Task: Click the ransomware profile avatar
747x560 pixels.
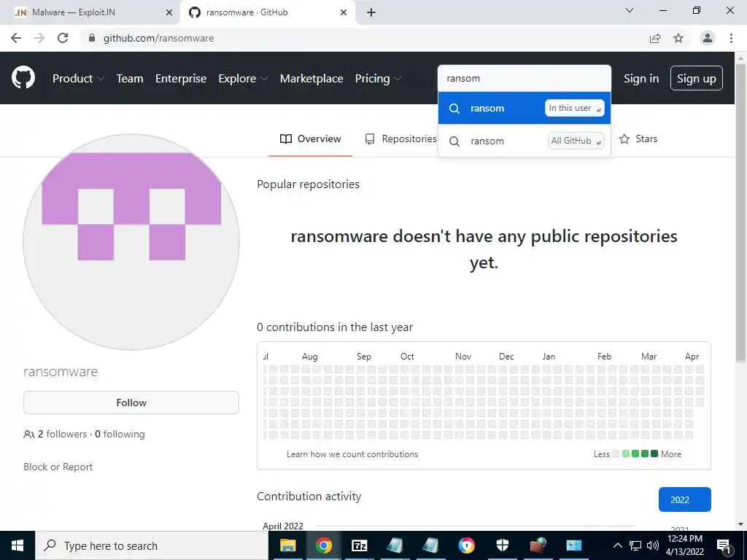Action: [x=131, y=242]
